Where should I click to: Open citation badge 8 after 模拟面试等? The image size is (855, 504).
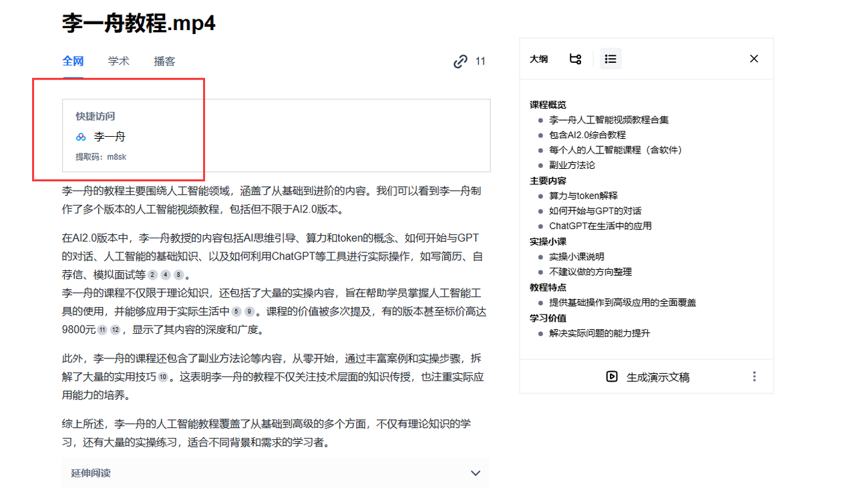[178, 274]
